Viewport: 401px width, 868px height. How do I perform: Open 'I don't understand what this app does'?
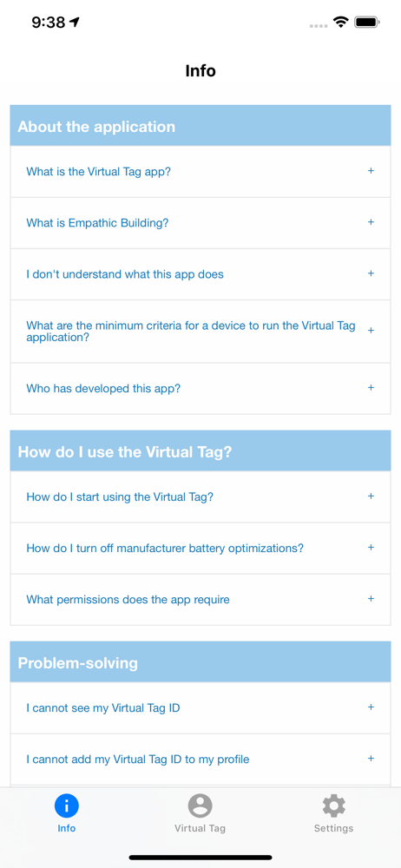(x=200, y=274)
